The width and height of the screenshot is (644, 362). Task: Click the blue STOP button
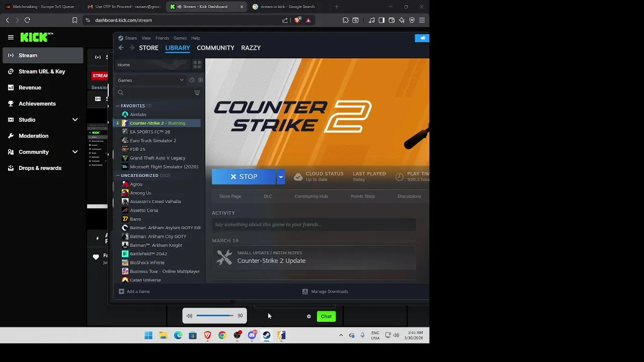(x=244, y=177)
